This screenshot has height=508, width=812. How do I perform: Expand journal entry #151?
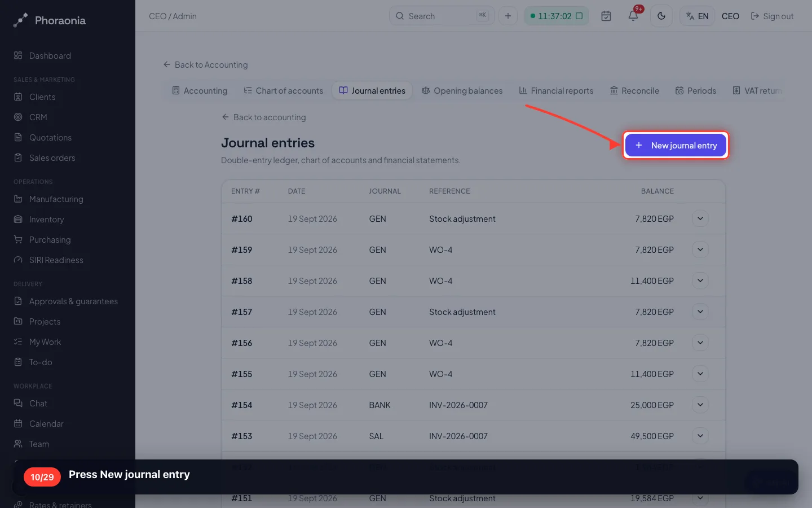(x=700, y=498)
